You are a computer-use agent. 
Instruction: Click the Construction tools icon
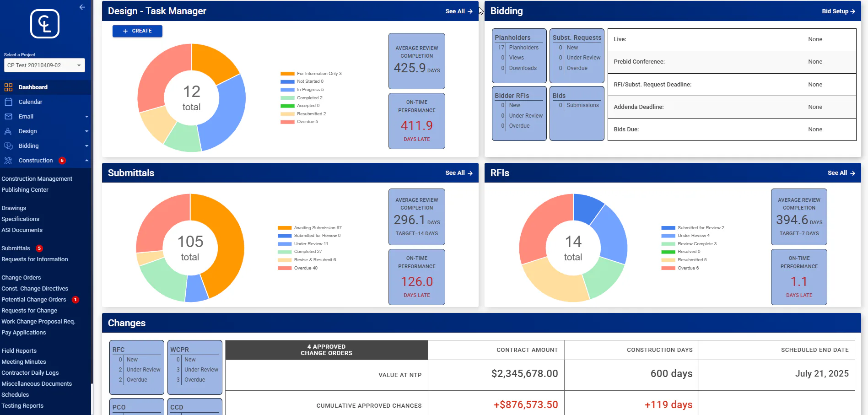point(8,161)
